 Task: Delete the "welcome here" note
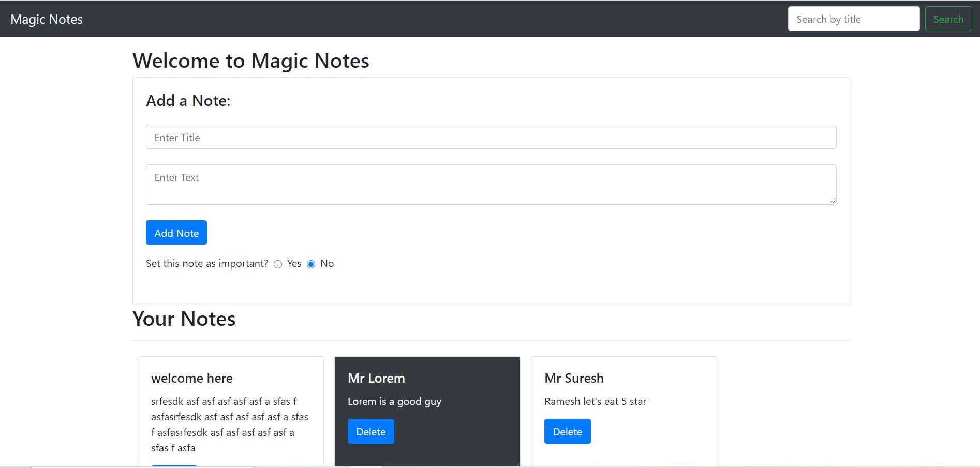(174, 465)
